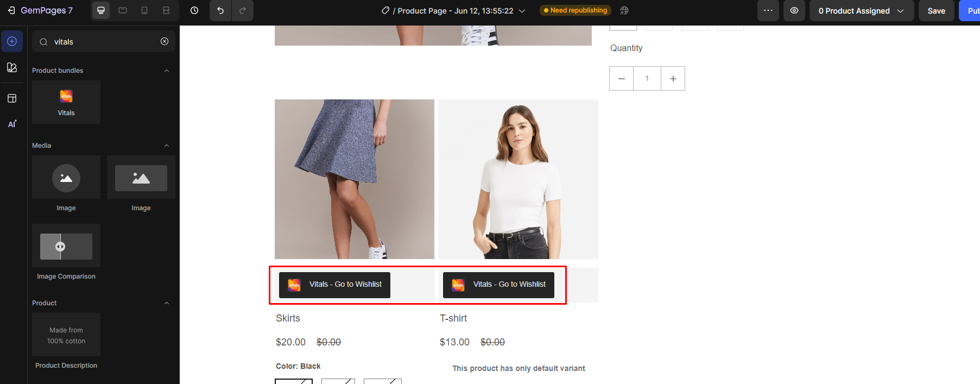This screenshot has height=384, width=980.
Task: Switch to desktop device view
Action: click(101, 11)
